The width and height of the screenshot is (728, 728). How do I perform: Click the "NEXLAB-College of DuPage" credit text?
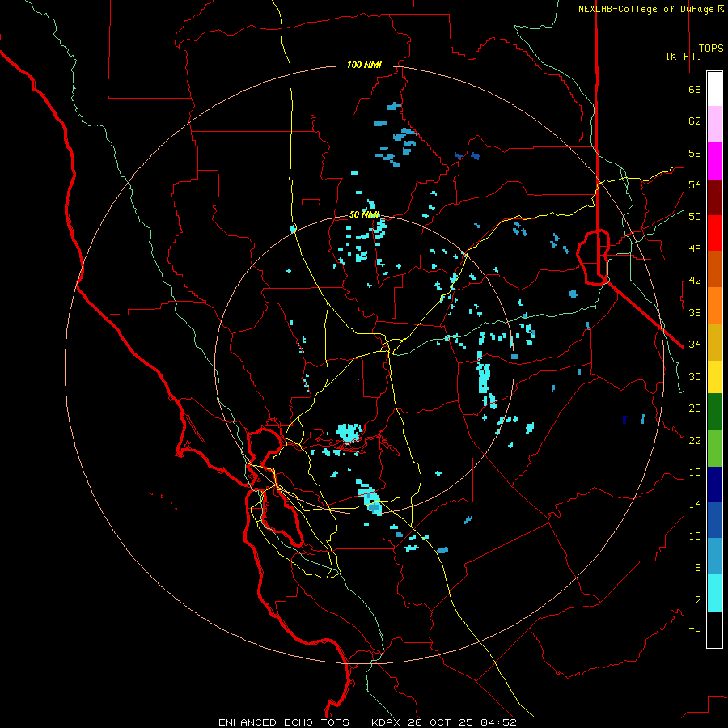tap(646, 9)
